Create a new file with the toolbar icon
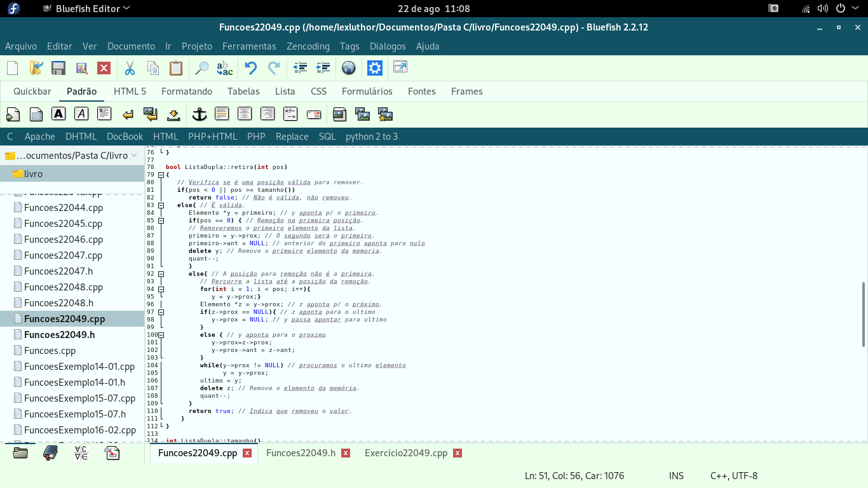Image resolution: width=868 pixels, height=488 pixels. [13, 68]
